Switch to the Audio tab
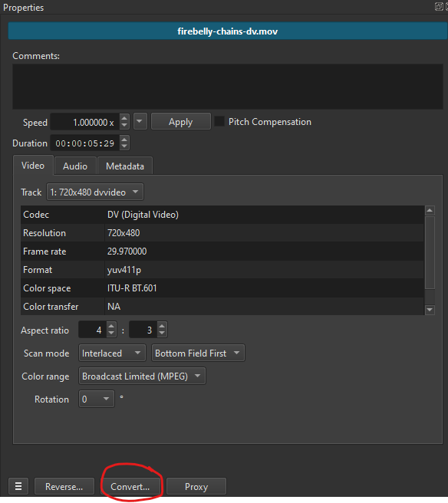The height and width of the screenshot is (503, 448). point(75,166)
